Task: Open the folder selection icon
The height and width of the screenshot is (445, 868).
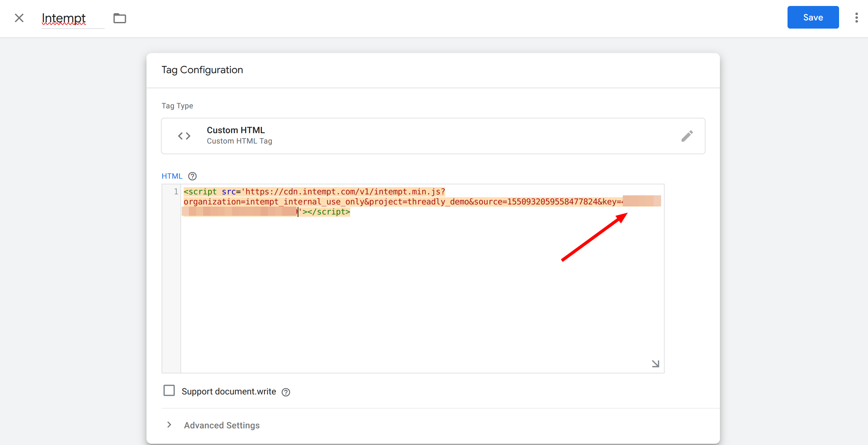Action: pos(119,18)
